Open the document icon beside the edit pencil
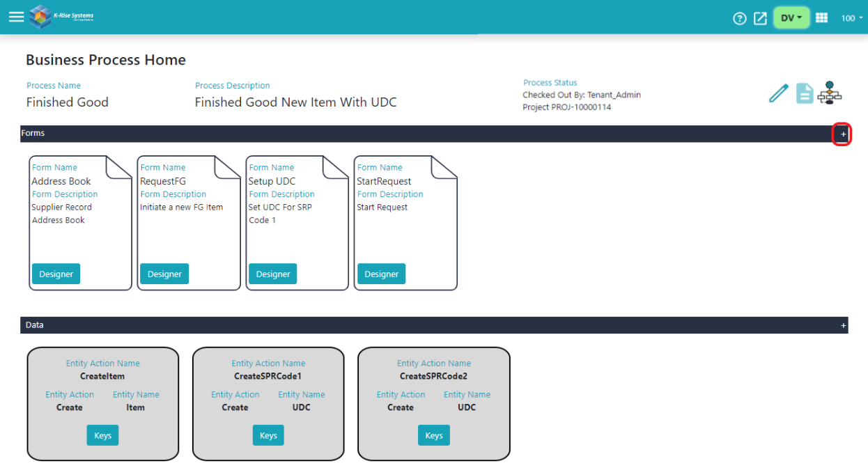 (x=804, y=93)
